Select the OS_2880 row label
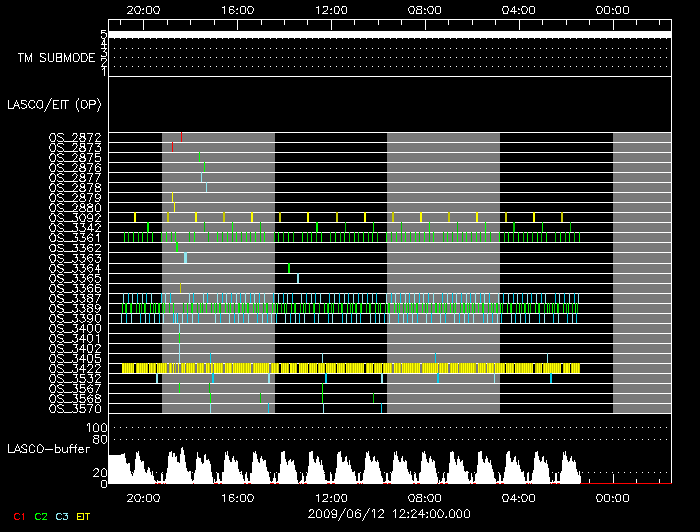 tap(75, 208)
